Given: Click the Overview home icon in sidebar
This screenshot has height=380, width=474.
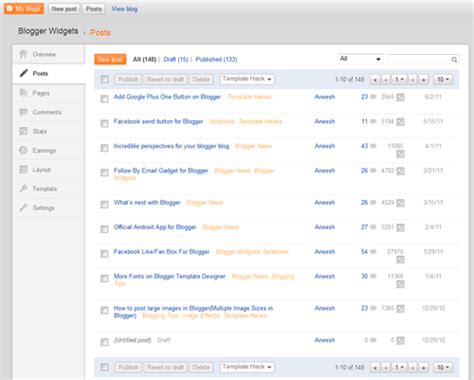Looking at the screenshot, I should [23, 54].
